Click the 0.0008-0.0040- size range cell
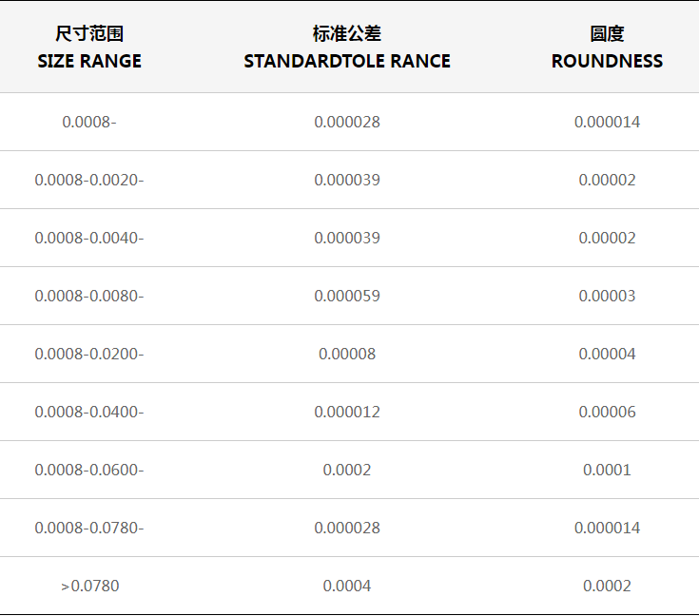This screenshot has height=616, width=699. click(89, 238)
